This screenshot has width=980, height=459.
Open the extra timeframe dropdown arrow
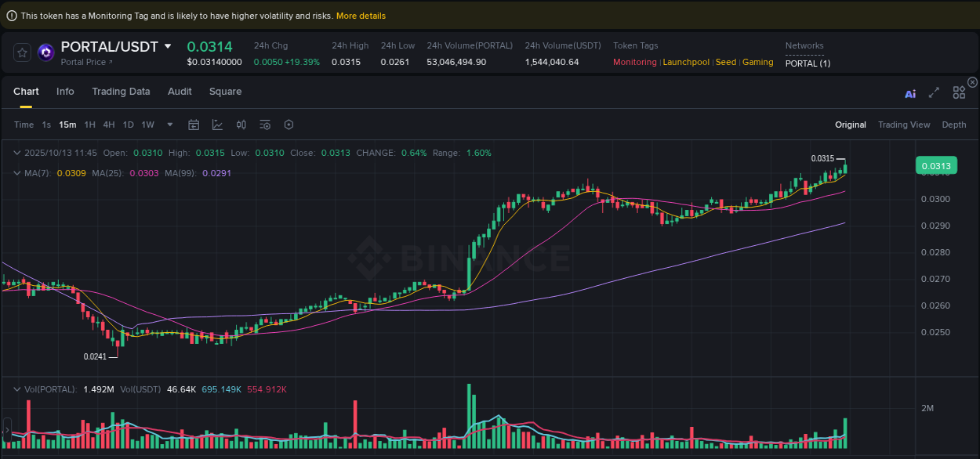coord(169,124)
